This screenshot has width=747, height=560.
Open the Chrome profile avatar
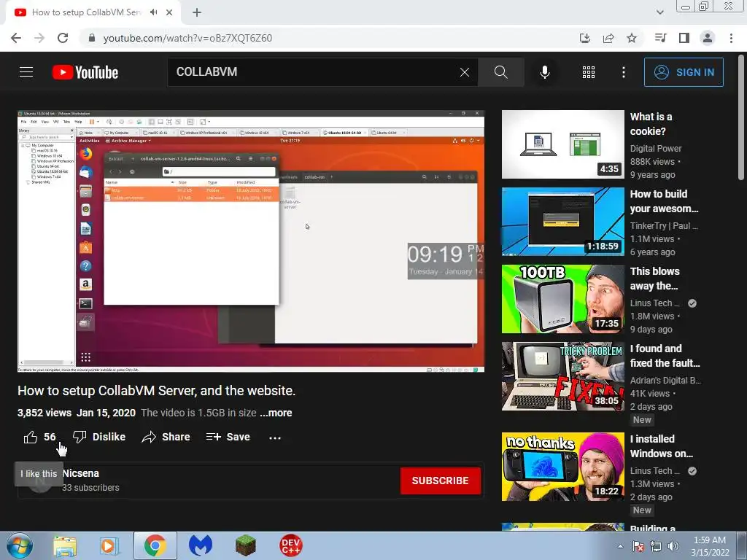pyautogui.click(x=708, y=38)
